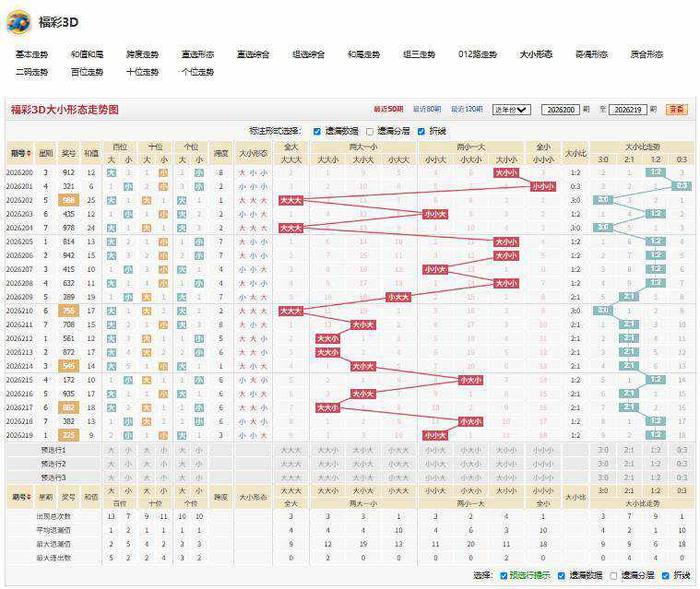Select 0:3 ratio in the 预选行1 row

pos(682,450)
